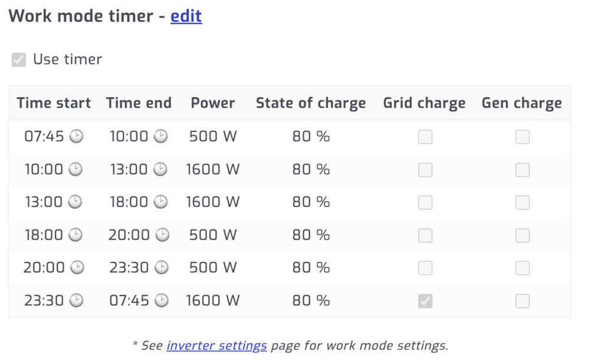The image size is (590, 364).
Task: Click the clock icon beside 23:30 start time
Action: [x=76, y=301]
